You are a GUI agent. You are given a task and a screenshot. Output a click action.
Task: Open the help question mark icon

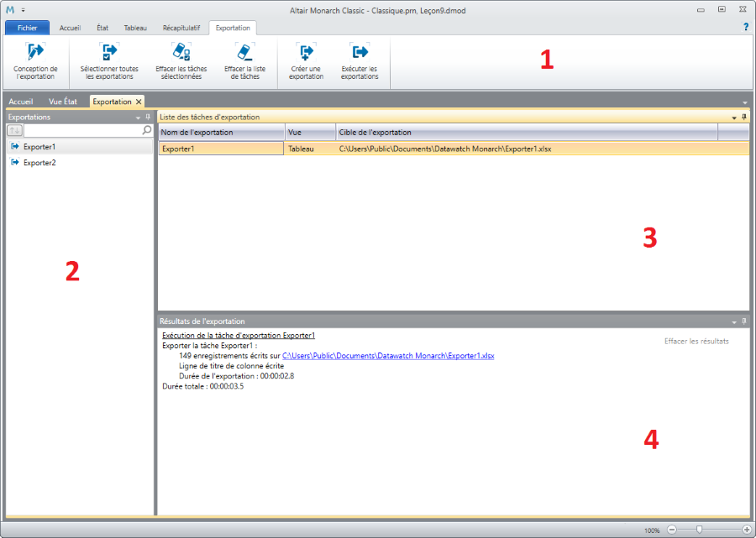pyautogui.click(x=745, y=27)
